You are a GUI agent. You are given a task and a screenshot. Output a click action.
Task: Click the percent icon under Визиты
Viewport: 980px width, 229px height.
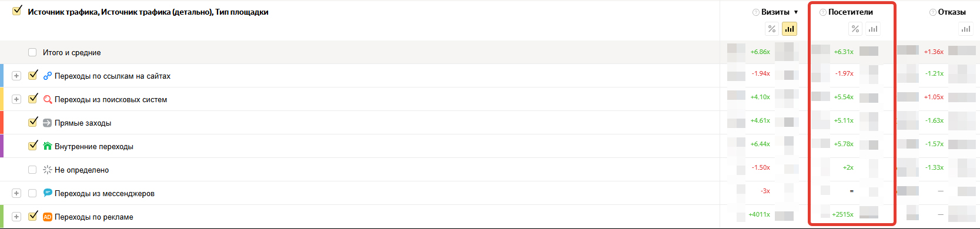[x=772, y=29]
